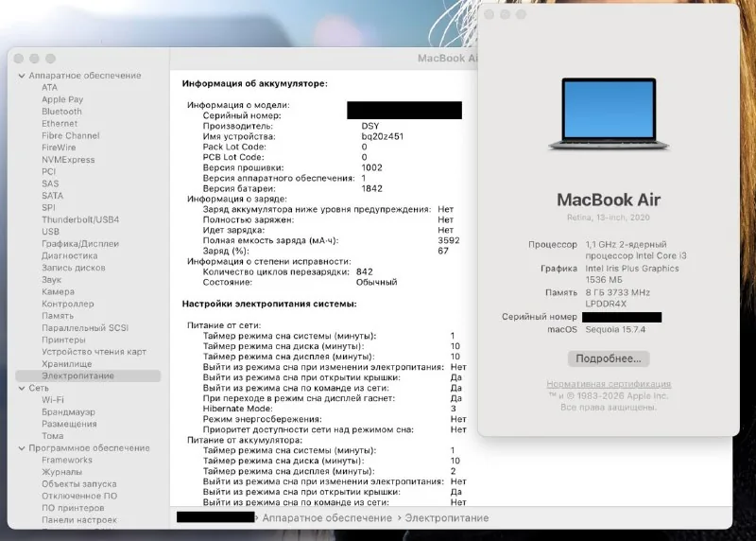The width and height of the screenshot is (756, 541).
Task: Collapse the Сеть section
Action: pyautogui.click(x=22, y=388)
